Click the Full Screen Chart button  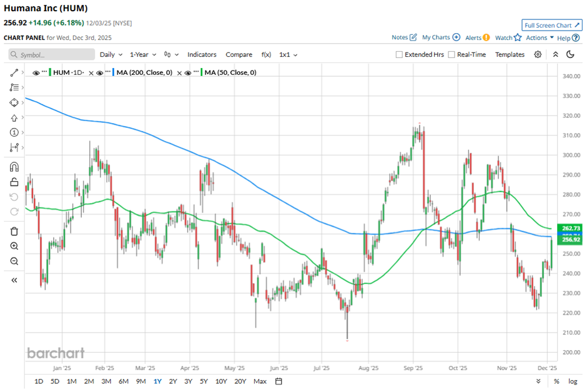click(x=552, y=26)
